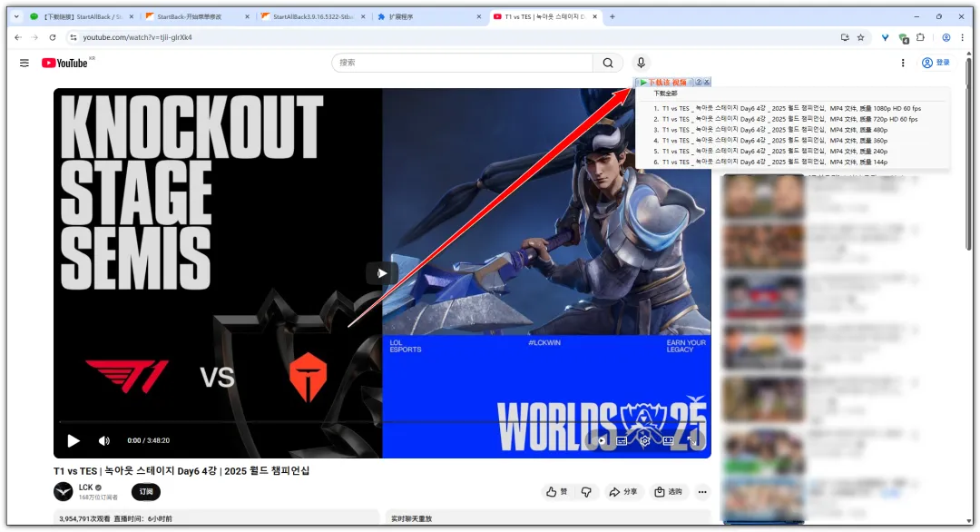Reload the page
The width and height of the screenshot is (980, 532).
point(53,37)
